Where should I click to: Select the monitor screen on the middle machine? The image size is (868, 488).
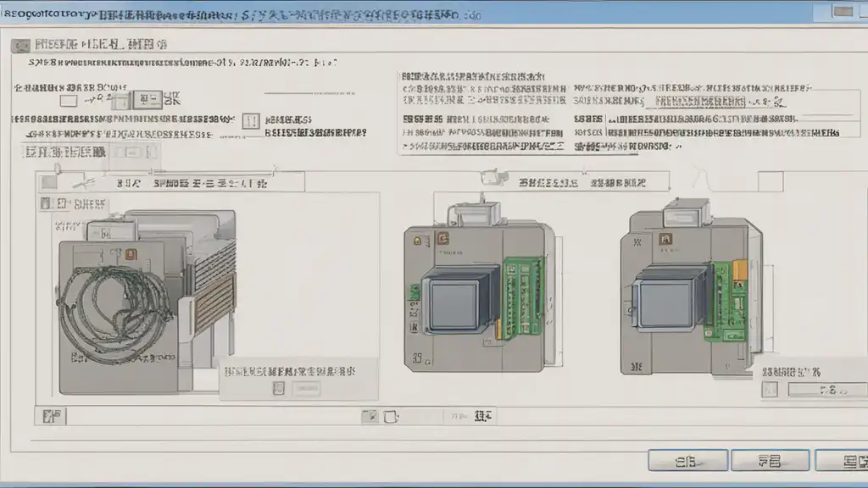pyautogui.click(x=454, y=304)
